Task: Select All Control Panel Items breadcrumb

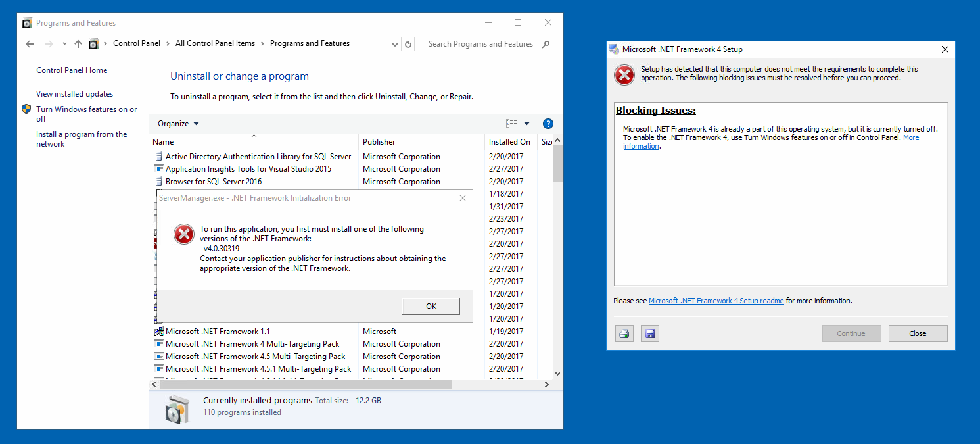Action: (215, 43)
